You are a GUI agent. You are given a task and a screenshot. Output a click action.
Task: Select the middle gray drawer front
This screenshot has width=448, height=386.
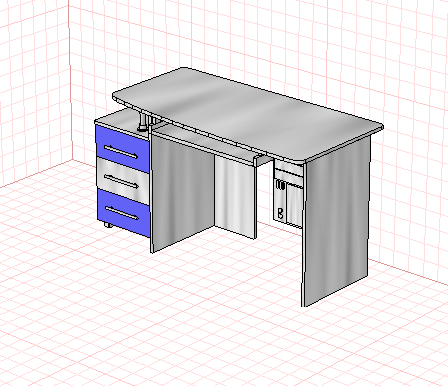click(x=123, y=181)
